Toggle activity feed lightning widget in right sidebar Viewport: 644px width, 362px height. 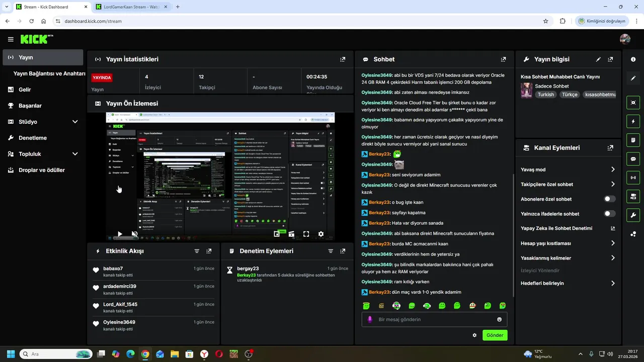click(633, 121)
